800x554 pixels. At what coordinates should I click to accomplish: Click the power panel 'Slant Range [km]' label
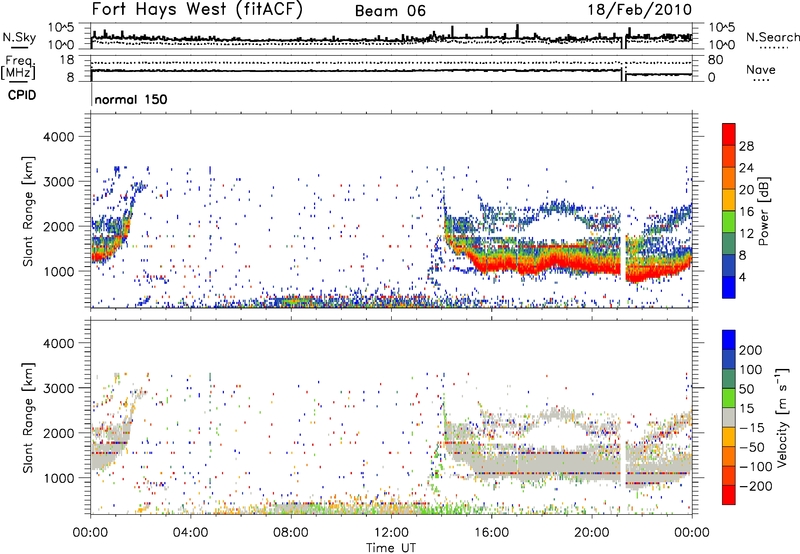[x=29, y=211]
